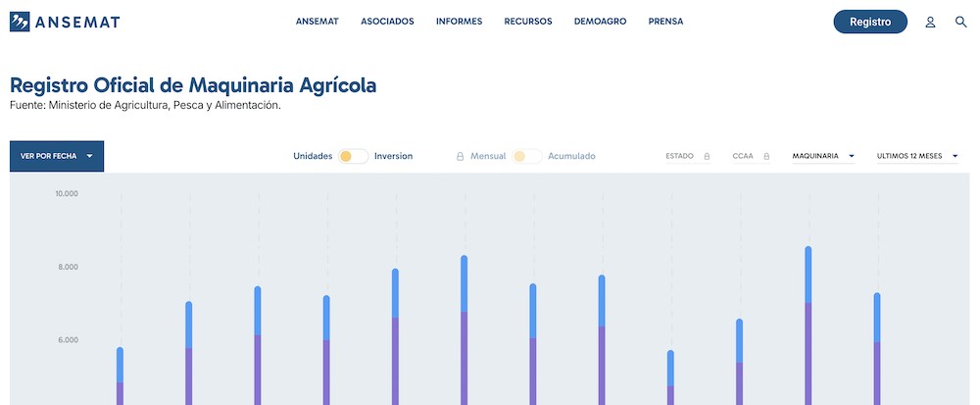Click the lock icon next to CCAA

766,156
